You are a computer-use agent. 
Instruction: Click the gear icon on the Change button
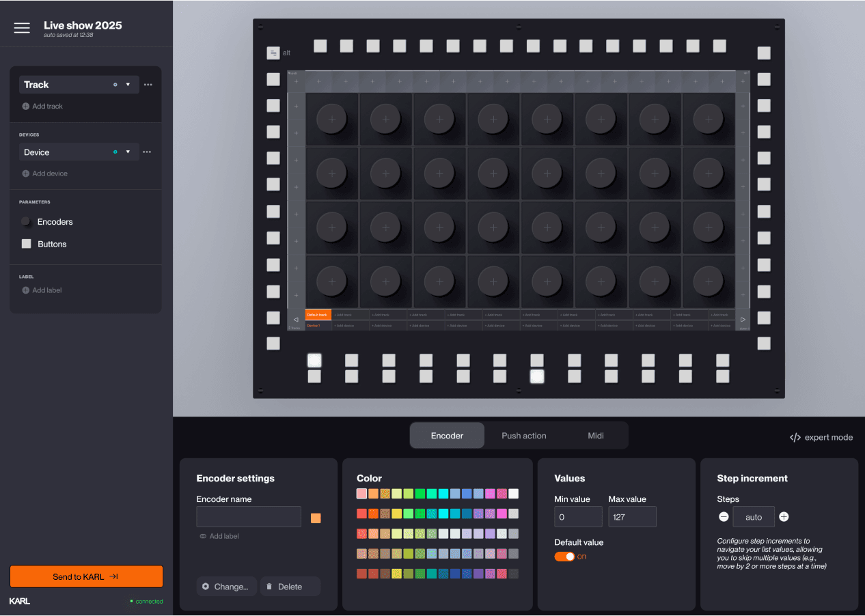click(x=206, y=587)
